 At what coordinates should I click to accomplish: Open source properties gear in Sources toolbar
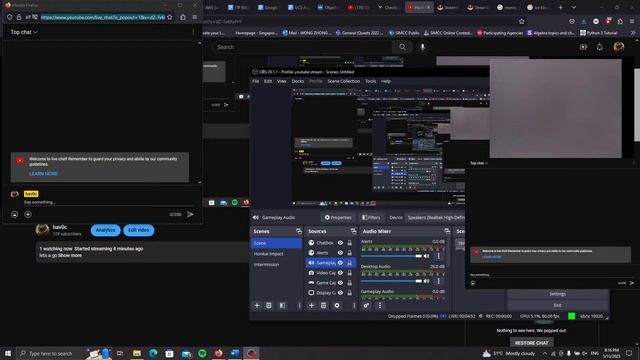pos(337,305)
